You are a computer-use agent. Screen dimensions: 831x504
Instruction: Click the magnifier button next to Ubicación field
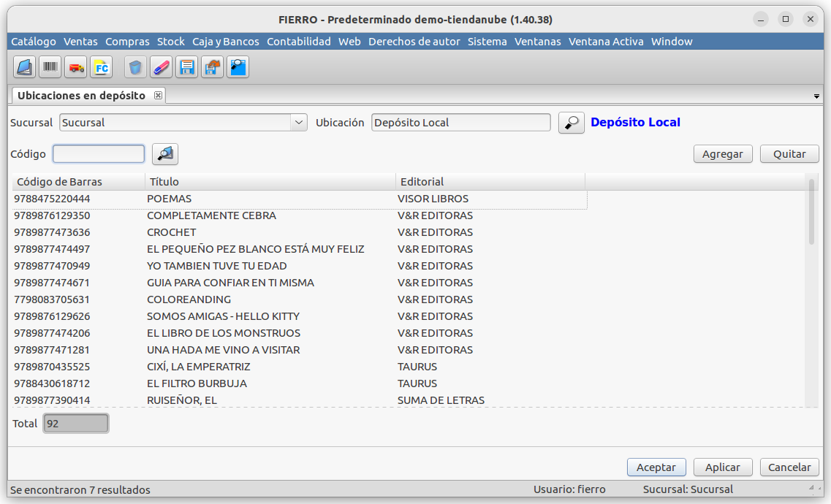tap(572, 123)
